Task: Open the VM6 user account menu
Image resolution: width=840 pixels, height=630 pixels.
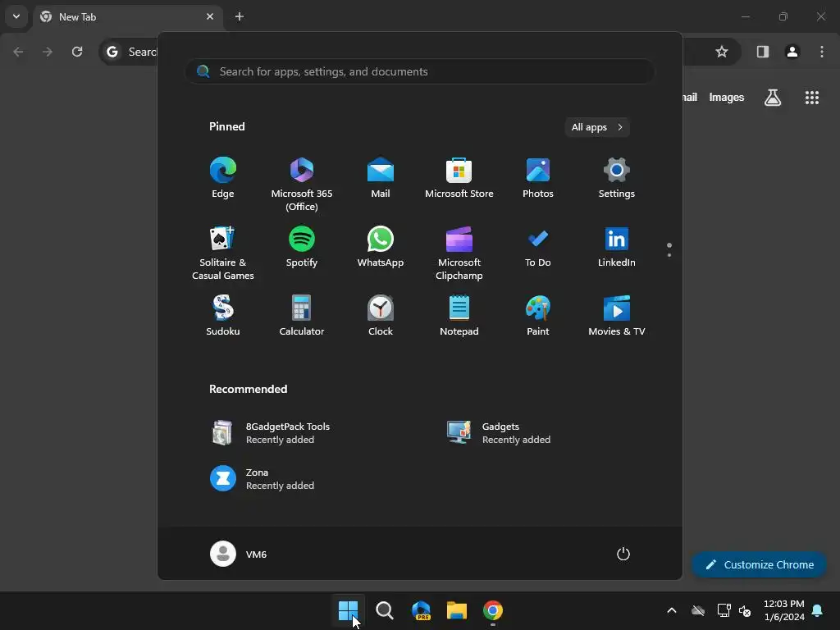Action: pyautogui.click(x=239, y=554)
